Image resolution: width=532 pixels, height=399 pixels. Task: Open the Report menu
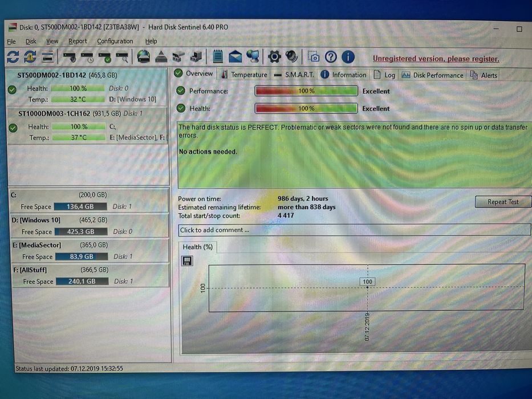pos(78,41)
